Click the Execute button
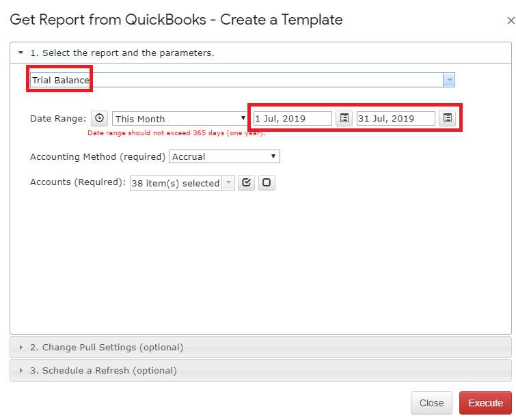This screenshot has width=516, height=420. (x=485, y=403)
